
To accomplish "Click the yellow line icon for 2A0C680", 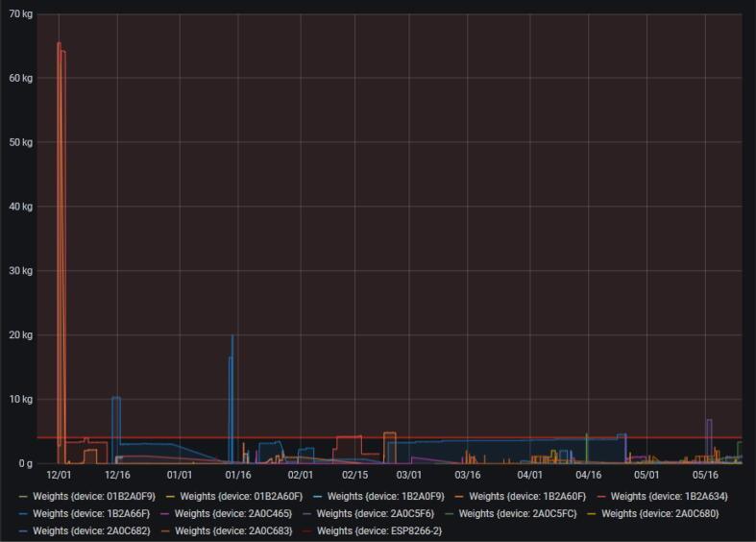I will pyautogui.click(x=593, y=514).
